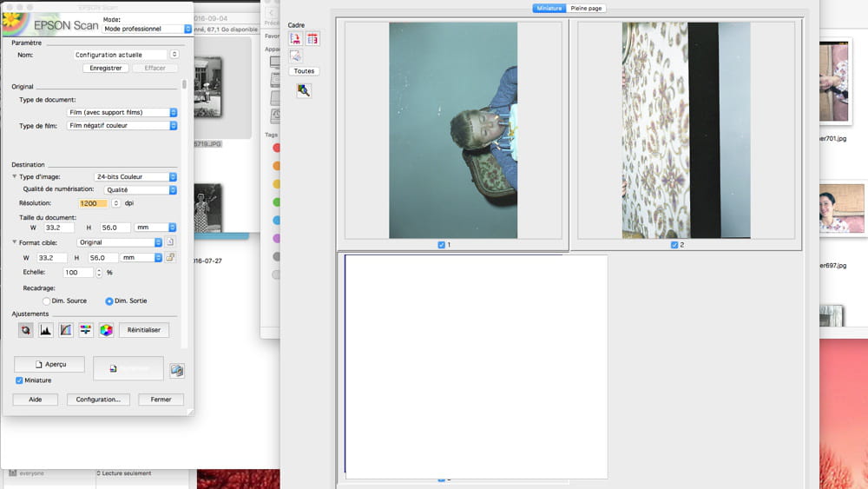Click the Réinitialiser button
The height and width of the screenshot is (489, 868).
click(144, 330)
